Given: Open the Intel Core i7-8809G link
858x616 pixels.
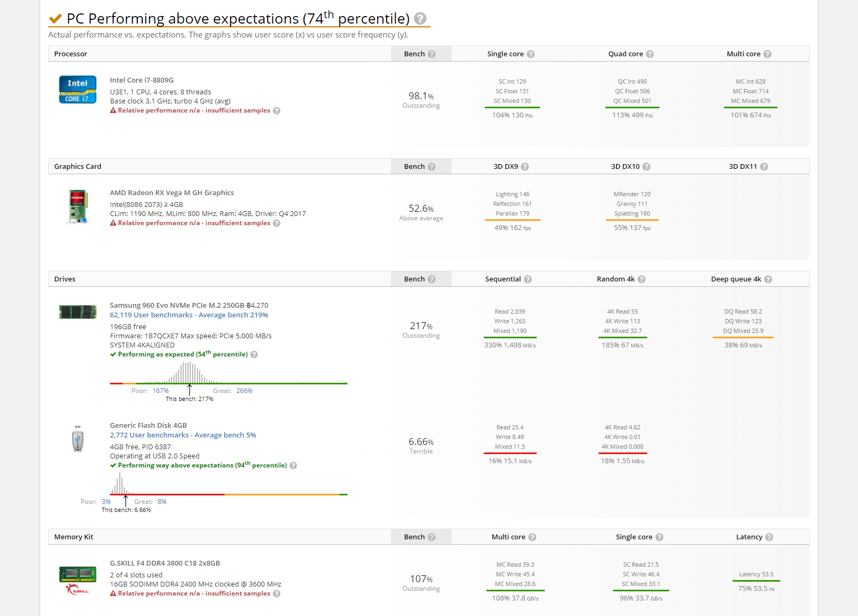Looking at the screenshot, I should pyautogui.click(x=142, y=80).
